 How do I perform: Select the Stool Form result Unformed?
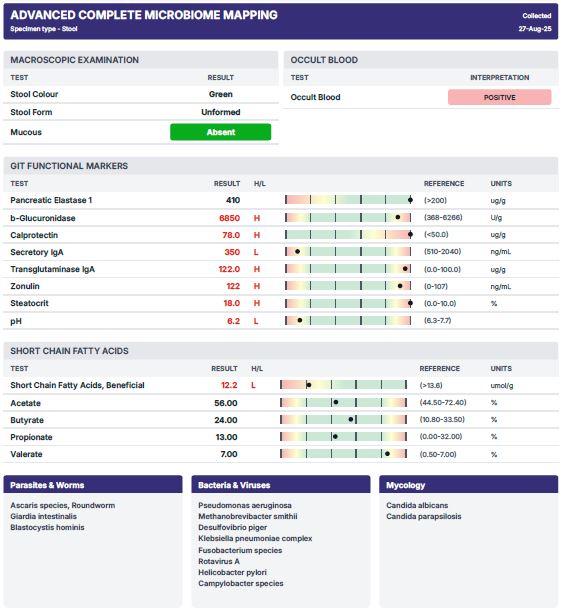pos(220,112)
